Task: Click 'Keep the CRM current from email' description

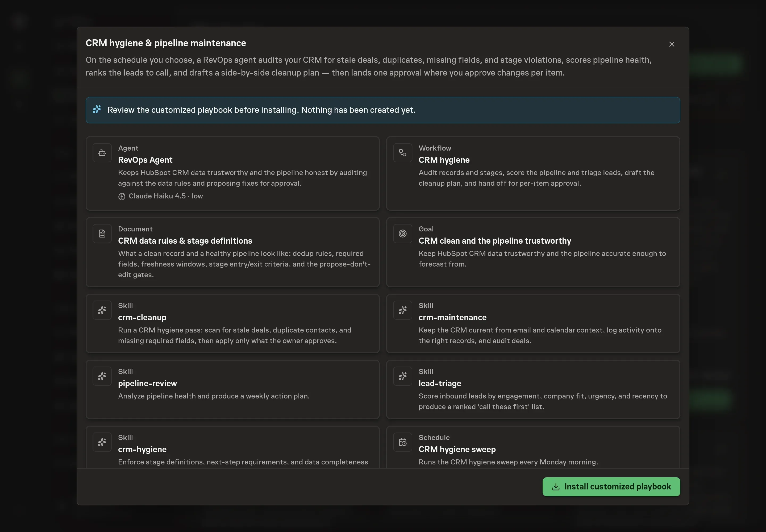Action: (x=540, y=335)
